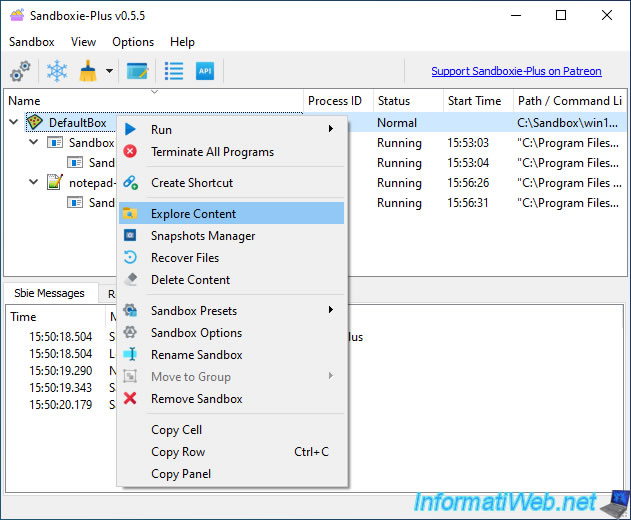Collapse the notepad process tree node
Screen dimensions: 631x520
tap(33, 183)
